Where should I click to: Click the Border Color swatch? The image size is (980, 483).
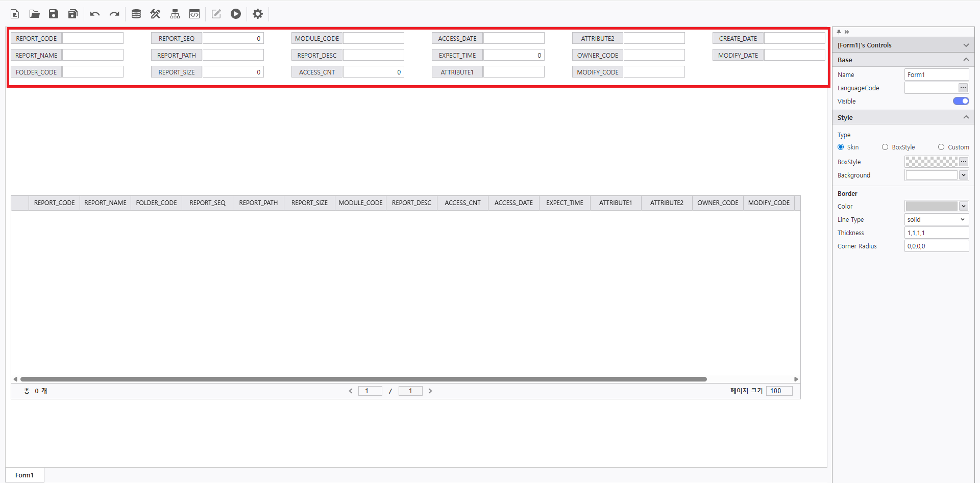[x=932, y=206]
